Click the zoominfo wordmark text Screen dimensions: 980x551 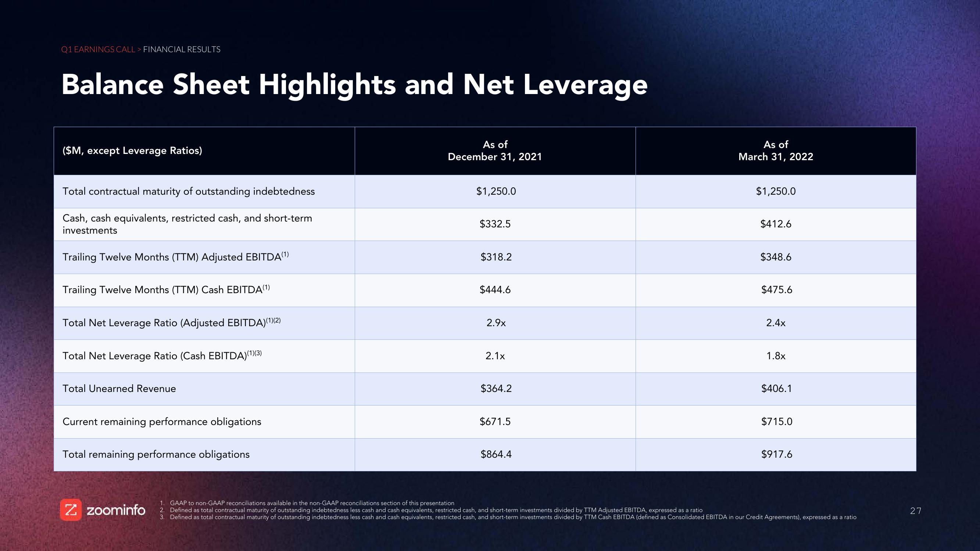(116, 510)
